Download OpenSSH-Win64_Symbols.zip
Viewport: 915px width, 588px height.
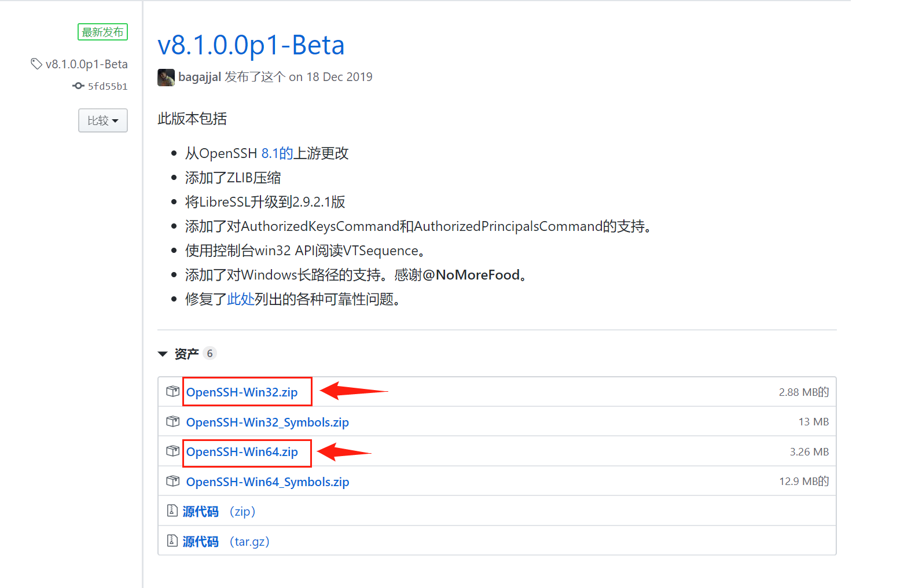click(267, 482)
